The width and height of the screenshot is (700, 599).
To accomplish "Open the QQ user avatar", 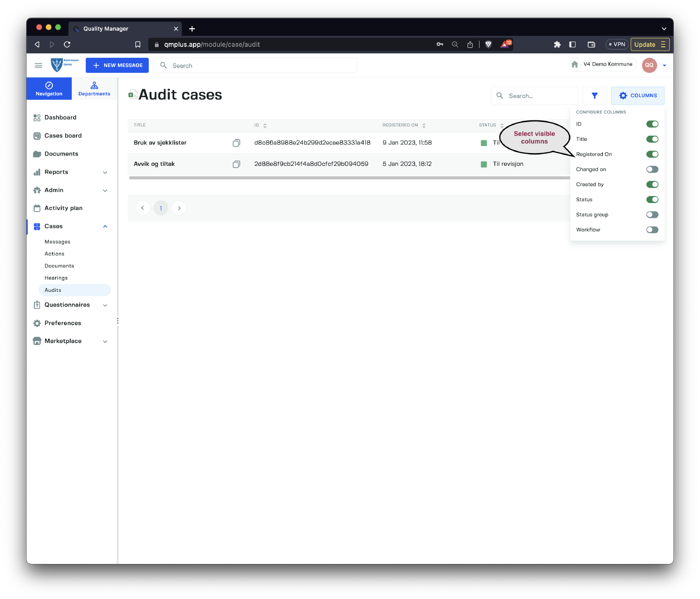I will (649, 65).
